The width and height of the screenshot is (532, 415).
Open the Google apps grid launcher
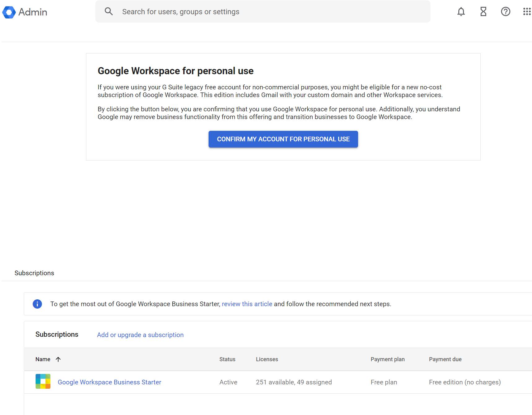(x=527, y=12)
